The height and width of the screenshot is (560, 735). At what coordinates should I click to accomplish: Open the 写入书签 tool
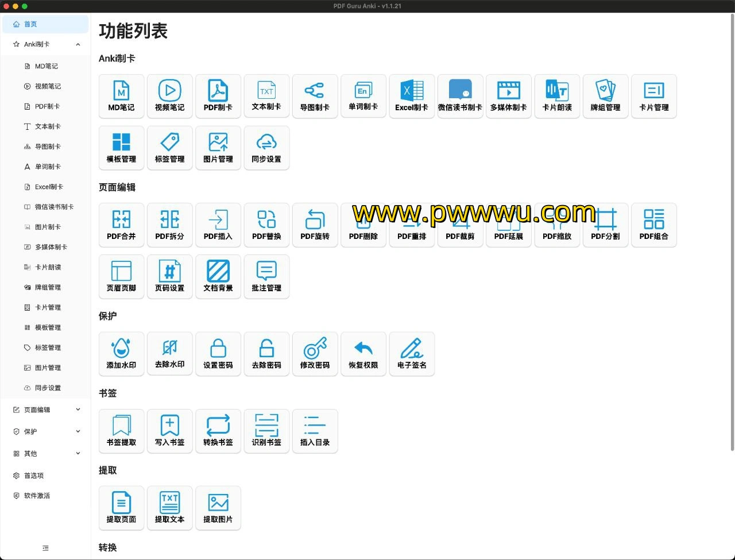[169, 431]
